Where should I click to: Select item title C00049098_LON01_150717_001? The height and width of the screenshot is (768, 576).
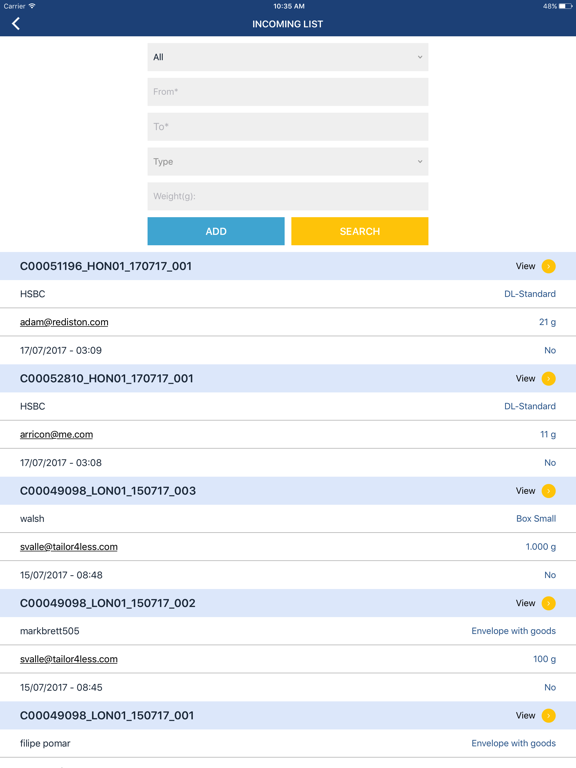107,716
